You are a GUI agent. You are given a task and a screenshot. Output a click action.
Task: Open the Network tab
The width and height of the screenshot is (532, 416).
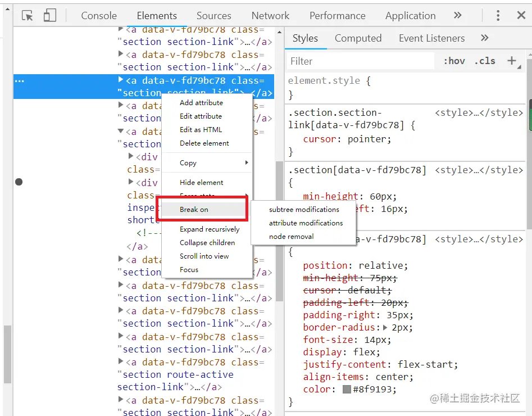pyautogui.click(x=270, y=16)
